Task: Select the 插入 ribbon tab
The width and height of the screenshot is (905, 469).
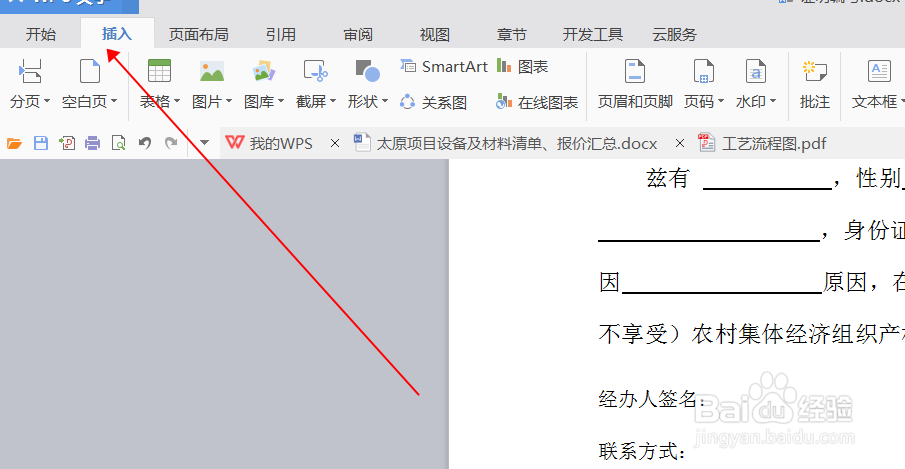Action: 117,34
